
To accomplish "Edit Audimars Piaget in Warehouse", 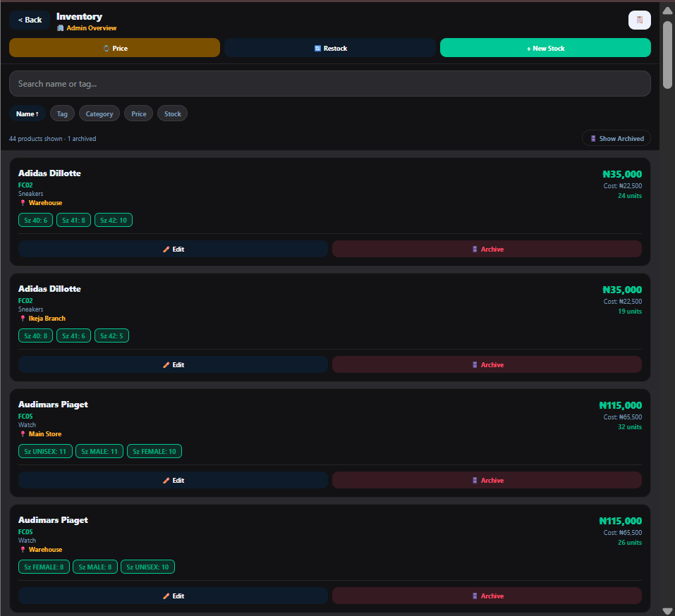I will (173, 596).
